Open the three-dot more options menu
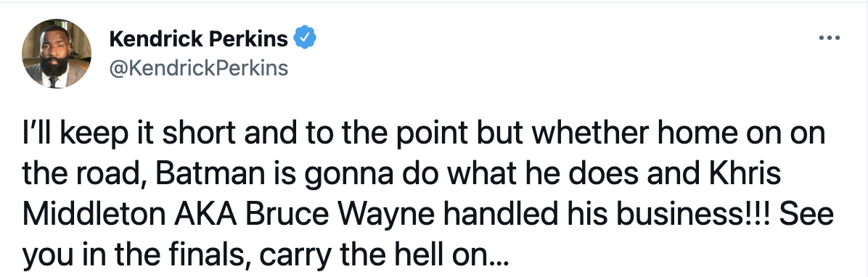The image size is (868, 277). (x=830, y=38)
